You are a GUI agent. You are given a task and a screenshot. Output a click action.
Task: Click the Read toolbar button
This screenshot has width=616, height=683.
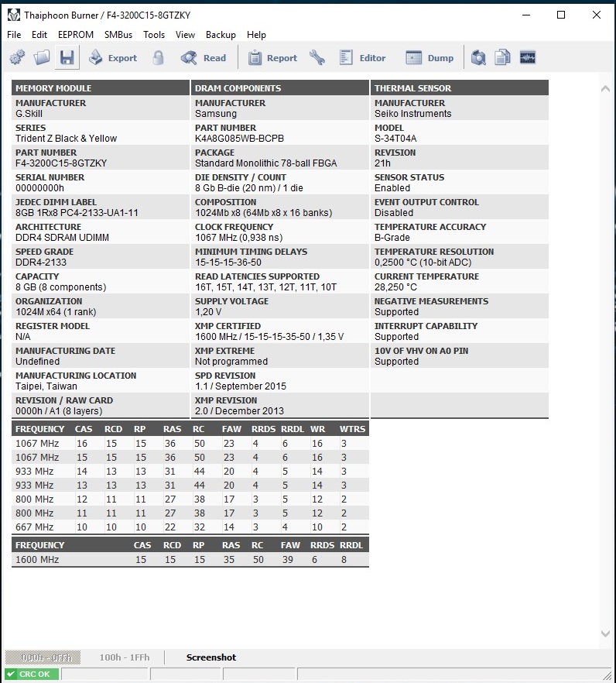coord(204,57)
